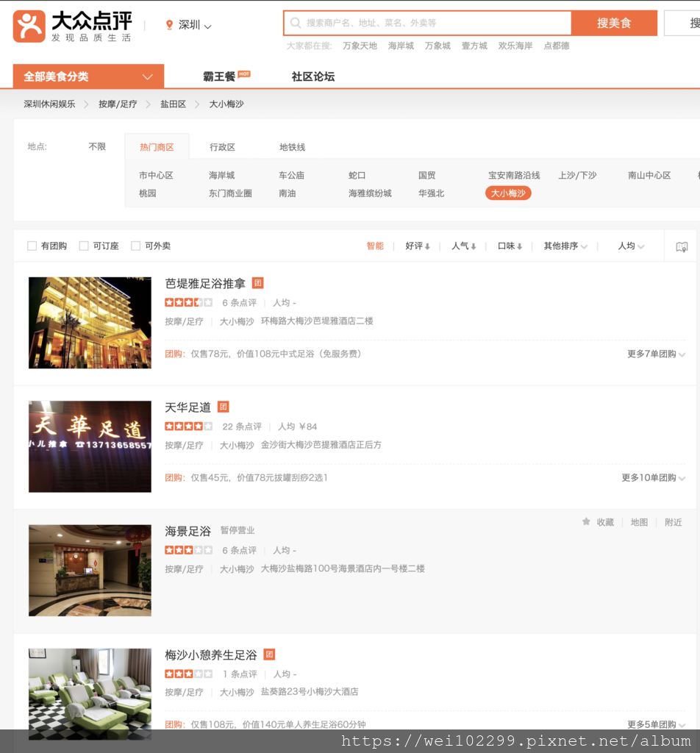Select the 上沙/下沙 business area
The width and height of the screenshot is (700, 753).
click(577, 175)
